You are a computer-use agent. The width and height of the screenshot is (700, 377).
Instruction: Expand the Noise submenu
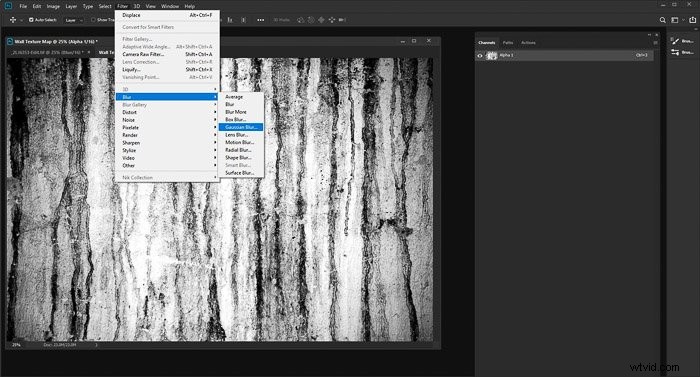tap(167, 120)
